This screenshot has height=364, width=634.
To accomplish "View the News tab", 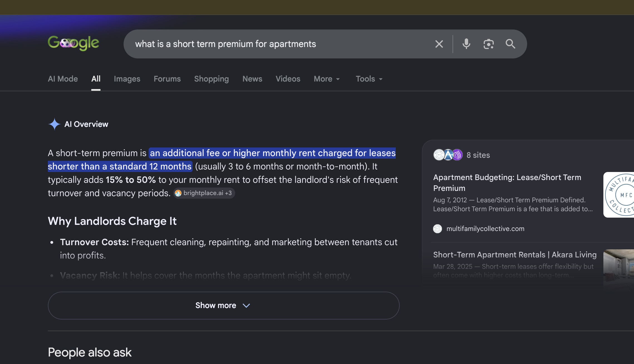I will 252,79.
